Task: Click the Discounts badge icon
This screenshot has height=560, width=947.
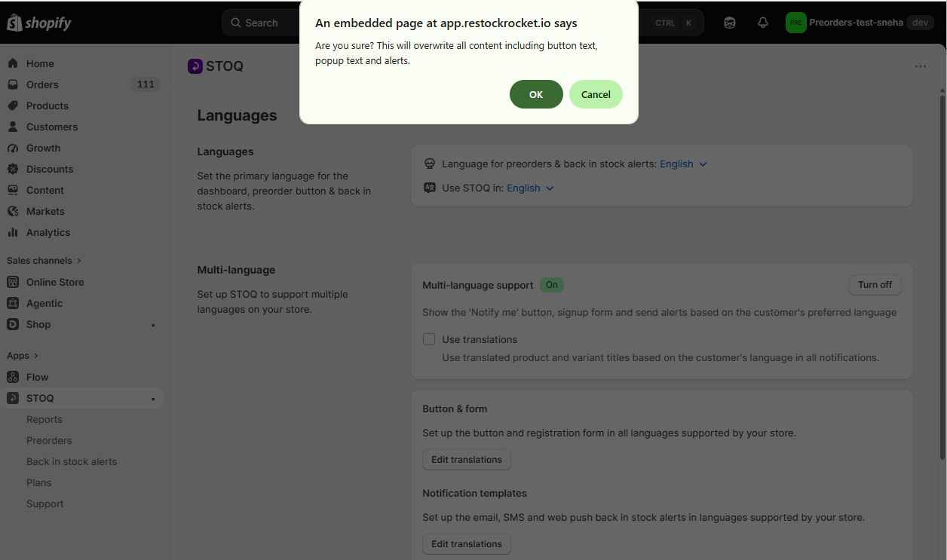Action: (13, 169)
